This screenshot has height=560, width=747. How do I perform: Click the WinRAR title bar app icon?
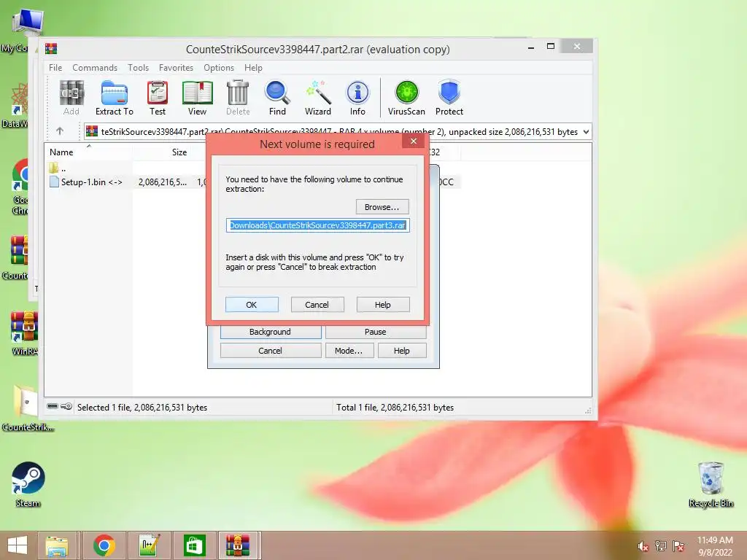pos(51,49)
